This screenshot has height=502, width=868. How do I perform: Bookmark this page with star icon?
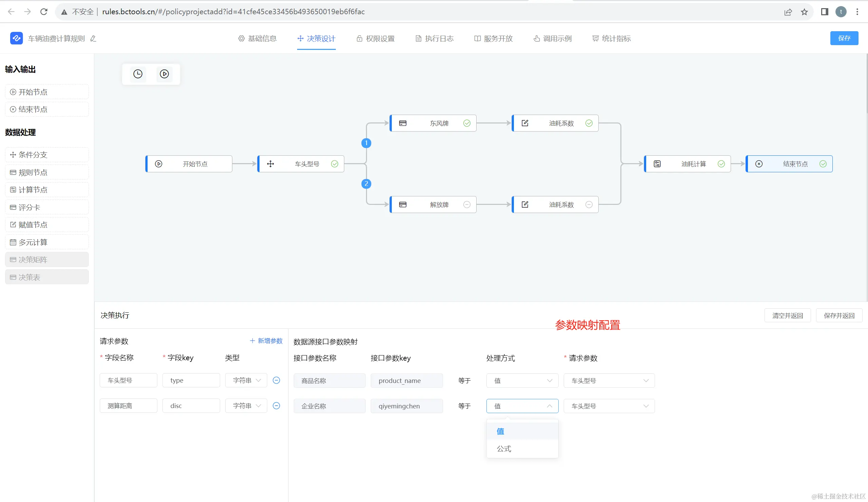[804, 12]
